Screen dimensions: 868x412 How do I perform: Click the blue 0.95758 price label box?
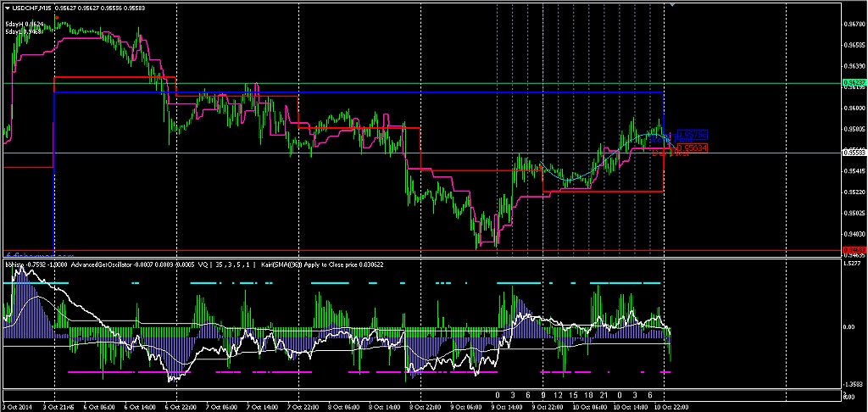693,135
